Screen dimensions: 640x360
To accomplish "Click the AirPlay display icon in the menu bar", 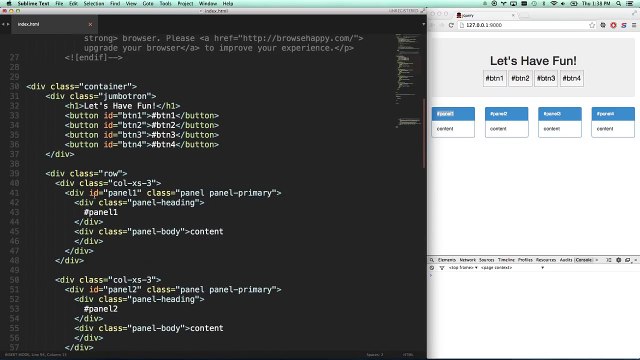I will pos(514,3).
